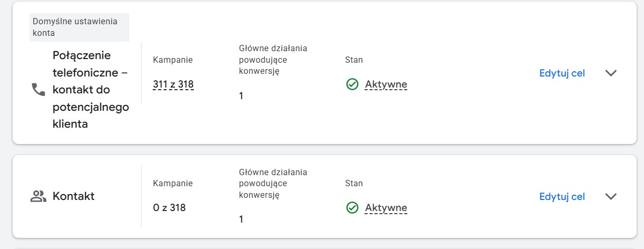Click Aktywne status of Kontakt goal
The height and width of the screenshot is (249, 644).
click(x=386, y=208)
